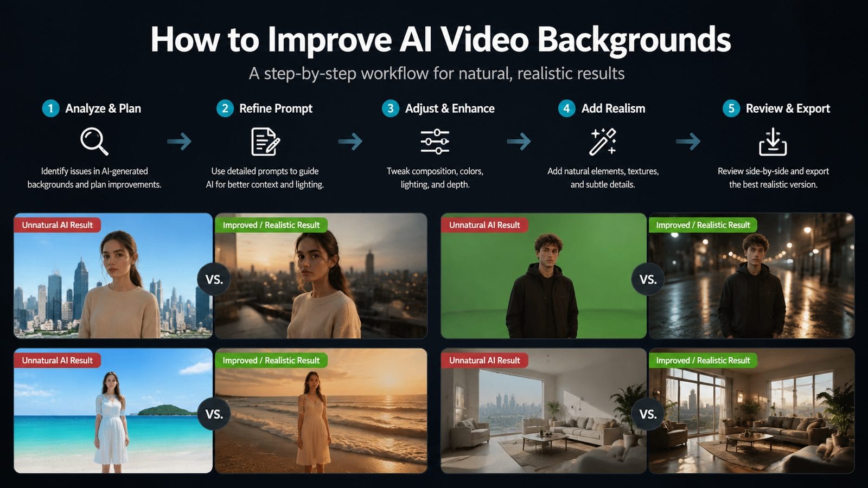Open the improved warm-lit living room thumbnail
This screenshot has width=868, height=488.
pyautogui.click(x=751, y=410)
